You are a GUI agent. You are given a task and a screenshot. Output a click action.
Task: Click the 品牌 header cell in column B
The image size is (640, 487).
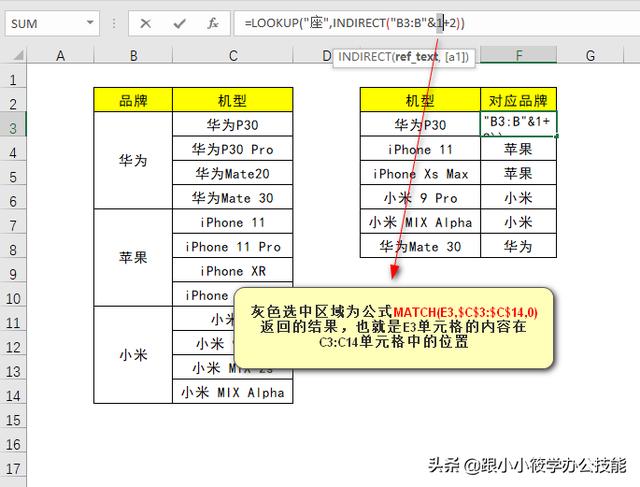click(x=133, y=100)
